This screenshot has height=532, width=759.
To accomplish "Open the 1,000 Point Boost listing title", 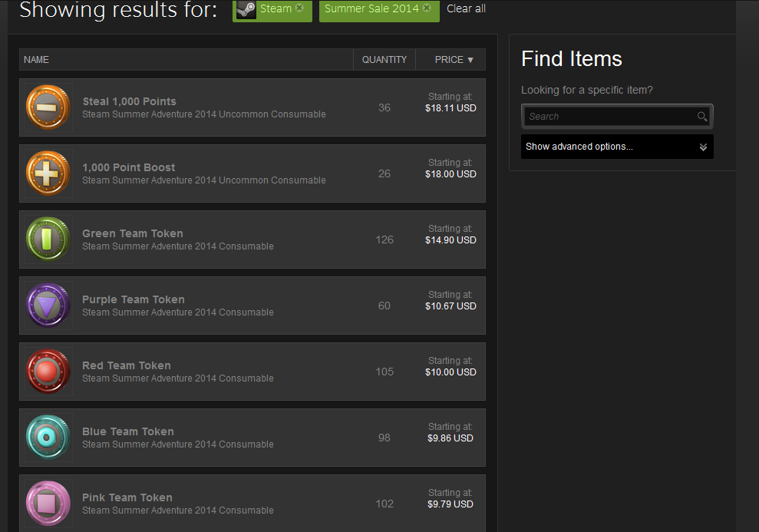I will [x=129, y=167].
